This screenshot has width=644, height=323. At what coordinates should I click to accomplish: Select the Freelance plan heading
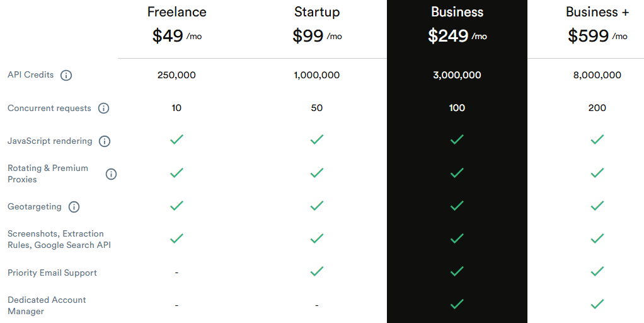[x=176, y=12]
